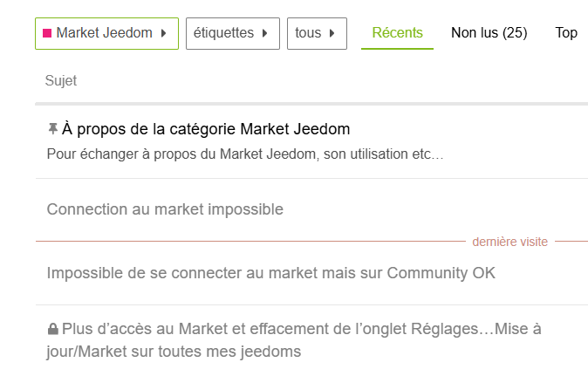The image size is (588, 376).
Task: Open topic Connection au market impossible
Action: click(165, 209)
